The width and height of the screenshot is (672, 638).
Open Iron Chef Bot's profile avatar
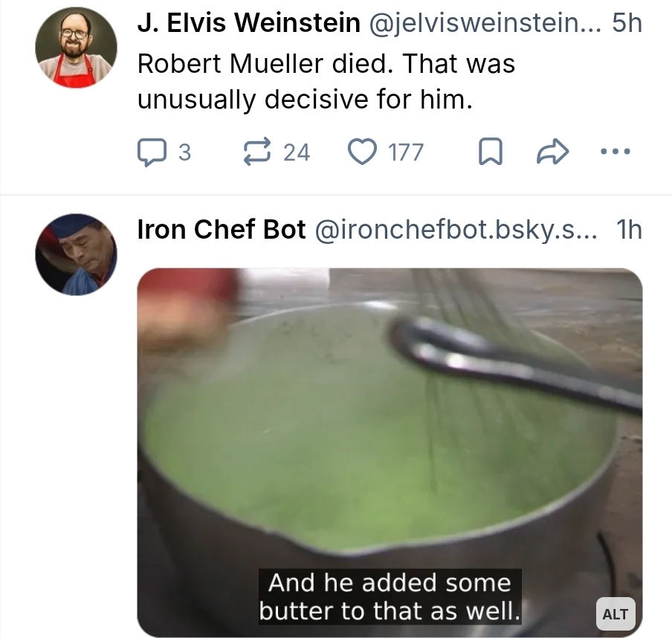tap(76, 254)
